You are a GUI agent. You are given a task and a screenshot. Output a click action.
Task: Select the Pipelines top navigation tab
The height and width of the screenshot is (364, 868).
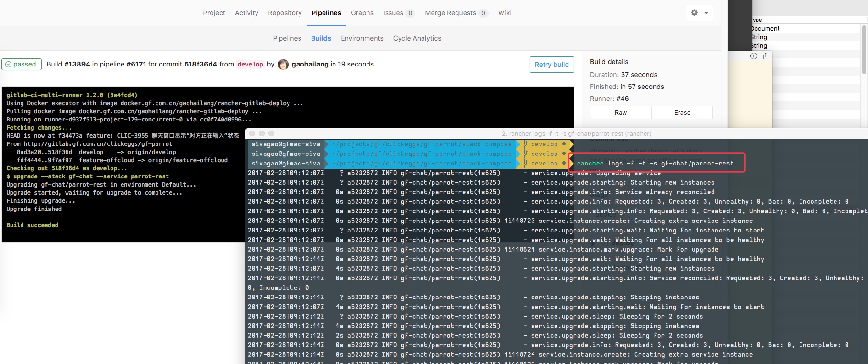point(326,13)
